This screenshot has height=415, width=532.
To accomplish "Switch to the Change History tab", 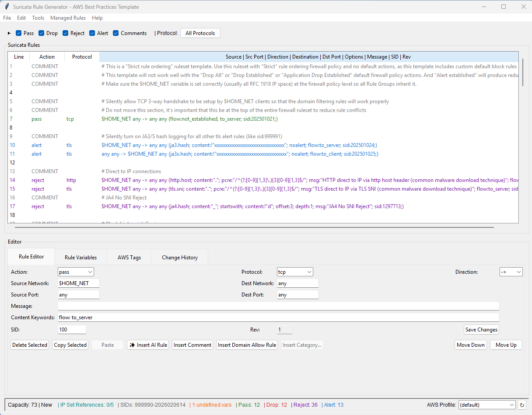I will (180, 258).
